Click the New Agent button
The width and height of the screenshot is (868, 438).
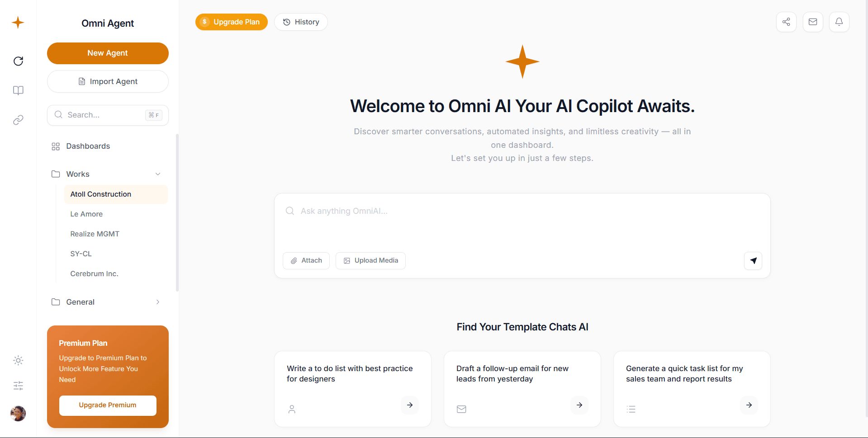pos(108,53)
